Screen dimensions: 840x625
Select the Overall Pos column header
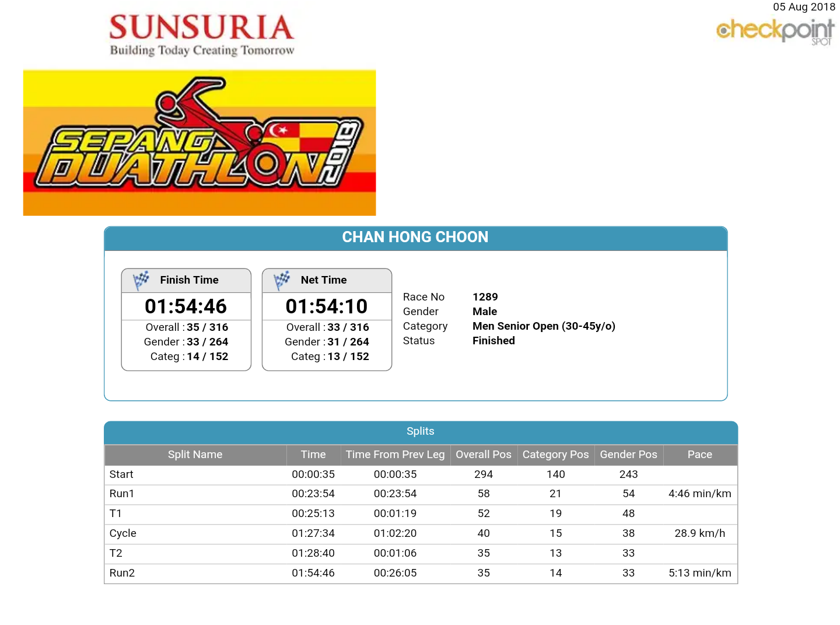(484, 455)
